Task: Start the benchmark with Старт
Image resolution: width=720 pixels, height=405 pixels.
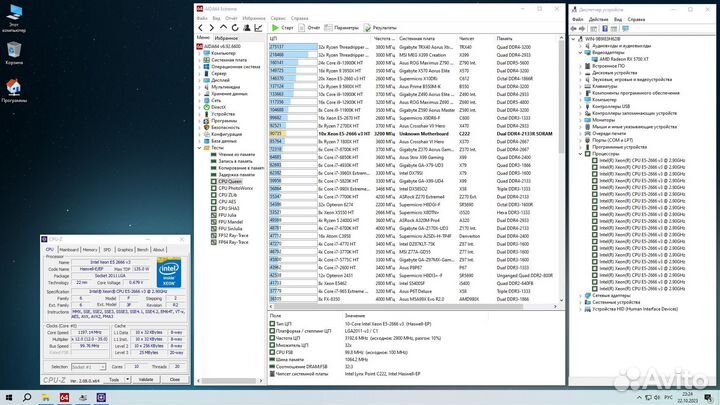Action: (x=282, y=28)
